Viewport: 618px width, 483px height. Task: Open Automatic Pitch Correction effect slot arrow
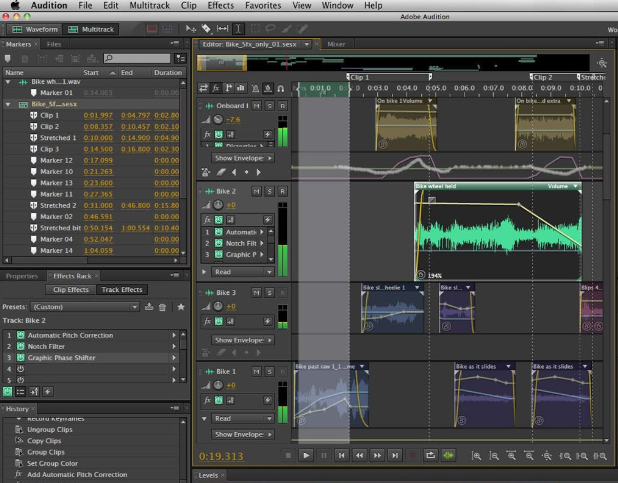click(174, 335)
